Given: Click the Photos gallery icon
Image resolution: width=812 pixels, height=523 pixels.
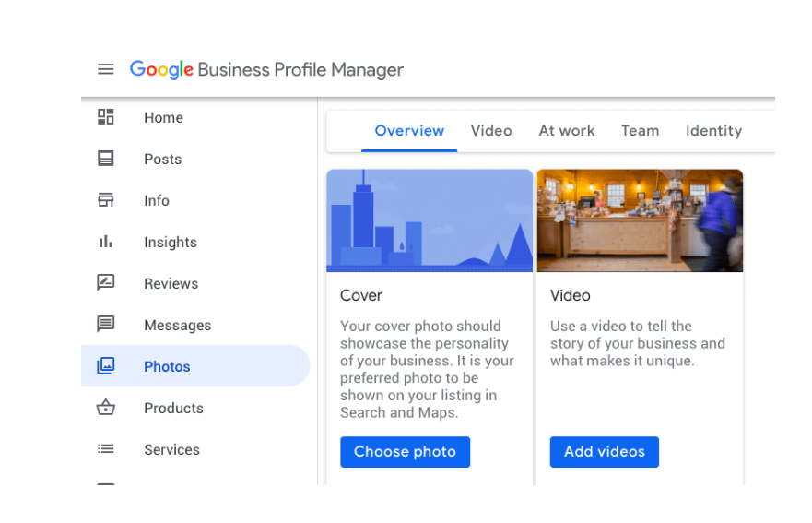Looking at the screenshot, I should (106, 366).
